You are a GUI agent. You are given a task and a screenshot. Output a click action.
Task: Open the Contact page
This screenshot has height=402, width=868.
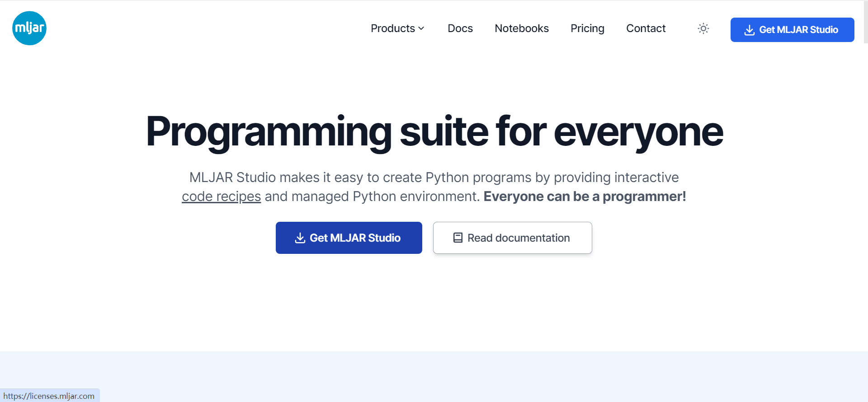(x=646, y=28)
